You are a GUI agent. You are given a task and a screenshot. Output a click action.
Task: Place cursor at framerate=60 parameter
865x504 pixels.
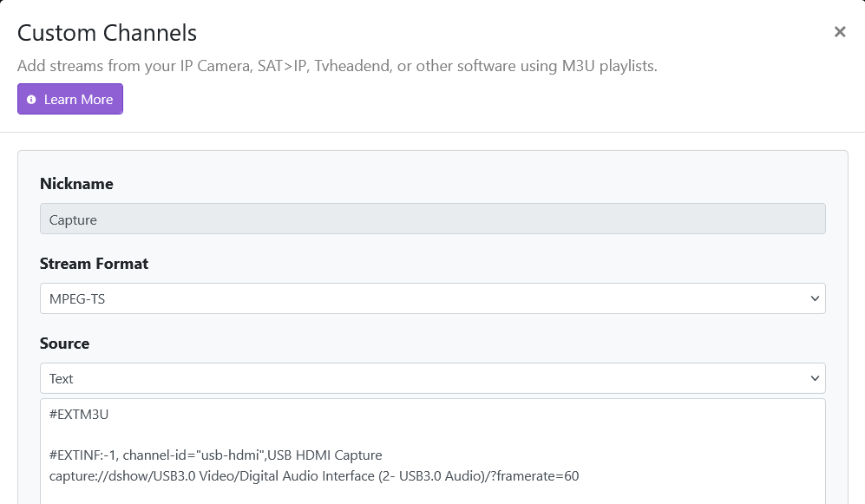click(538, 476)
